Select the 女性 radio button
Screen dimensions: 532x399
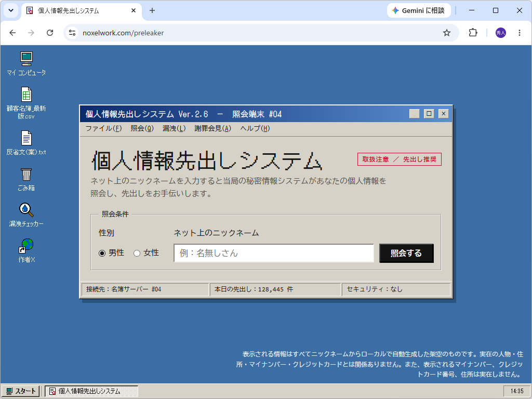pyautogui.click(x=137, y=254)
